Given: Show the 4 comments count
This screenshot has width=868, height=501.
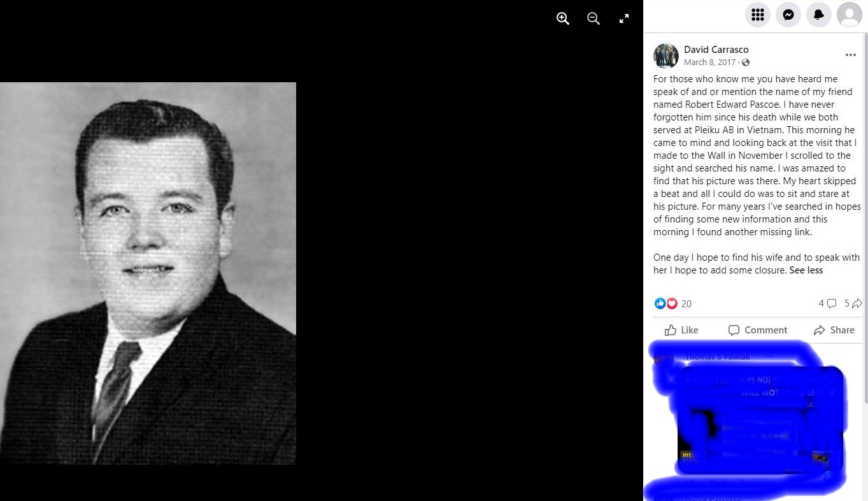Looking at the screenshot, I should click(827, 304).
